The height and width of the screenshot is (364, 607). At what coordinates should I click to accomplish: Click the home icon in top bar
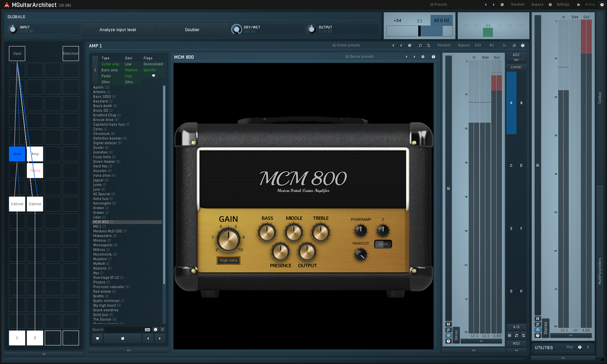pos(578,5)
